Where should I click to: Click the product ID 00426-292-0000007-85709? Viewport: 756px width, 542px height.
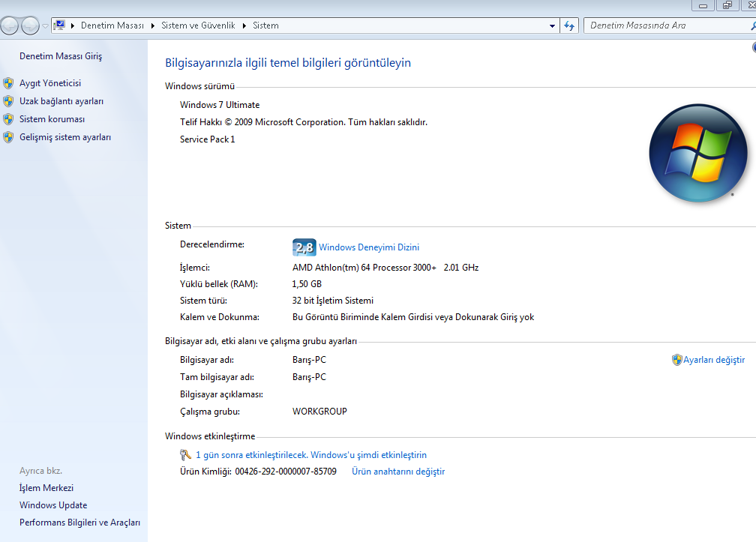(286, 472)
